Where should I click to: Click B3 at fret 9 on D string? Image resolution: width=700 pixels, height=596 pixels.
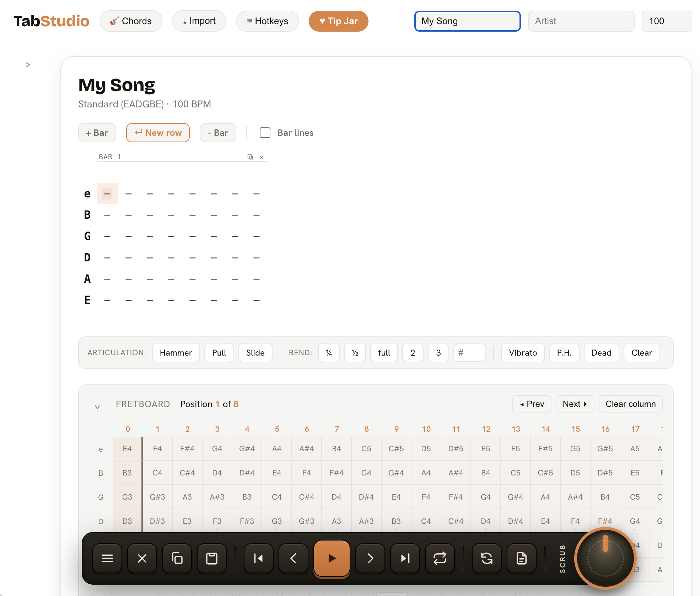[396, 521]
